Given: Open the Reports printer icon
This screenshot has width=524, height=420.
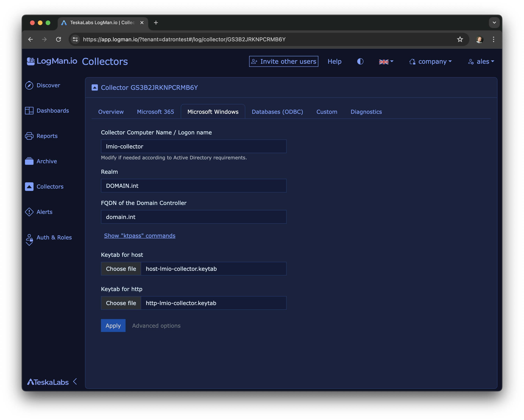Looking at the screenshot, I should tap(29, 136).
